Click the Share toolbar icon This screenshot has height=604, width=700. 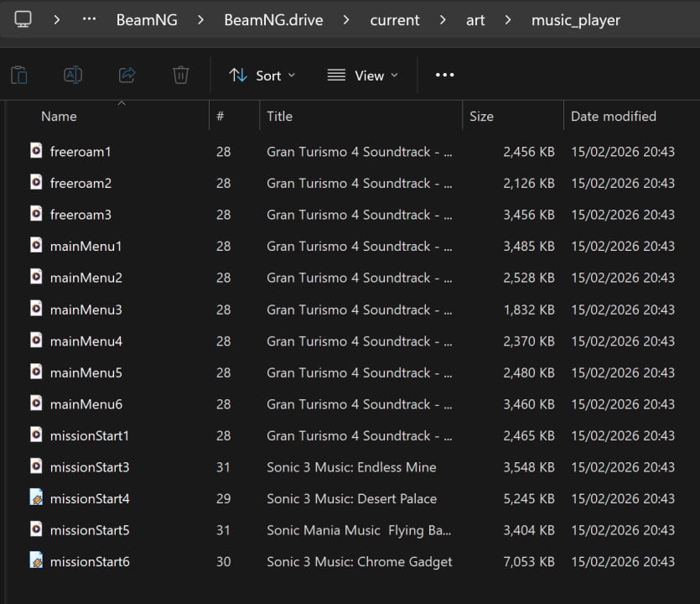(127, 75)
